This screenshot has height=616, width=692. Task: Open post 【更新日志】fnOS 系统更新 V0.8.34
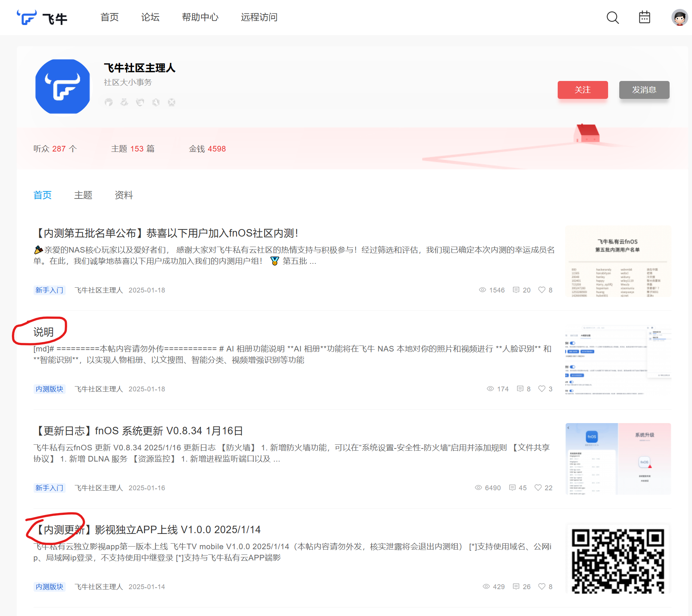pos(138,431)
